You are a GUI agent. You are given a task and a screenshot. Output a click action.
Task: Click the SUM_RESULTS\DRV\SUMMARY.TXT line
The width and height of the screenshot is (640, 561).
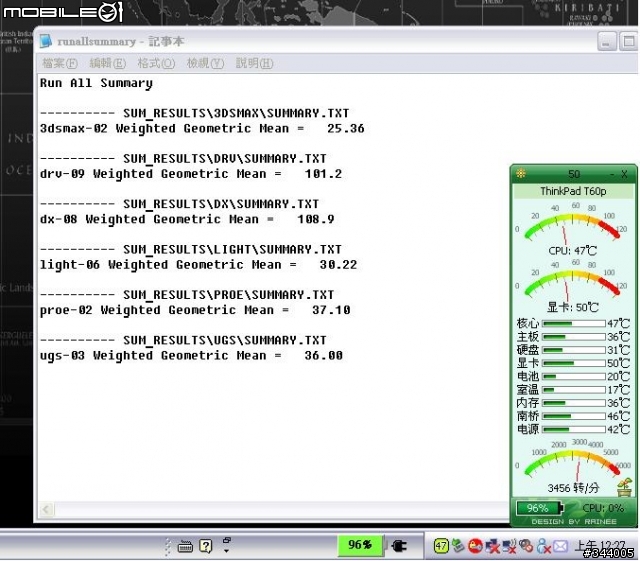[x=183, y=158]
